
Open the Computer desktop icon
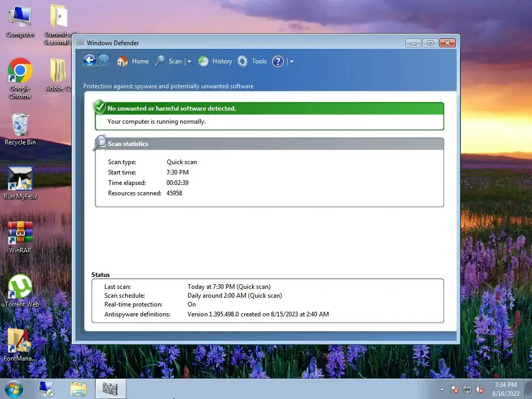click(20, 22)
